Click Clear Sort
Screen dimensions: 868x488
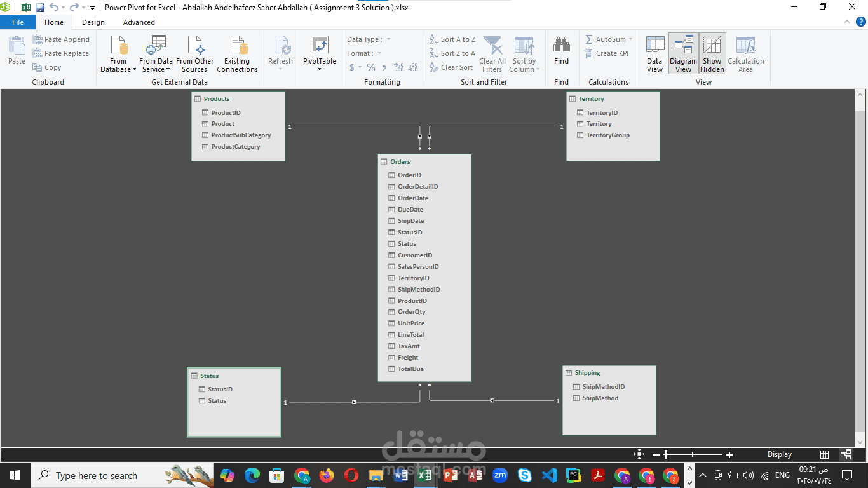451,67
